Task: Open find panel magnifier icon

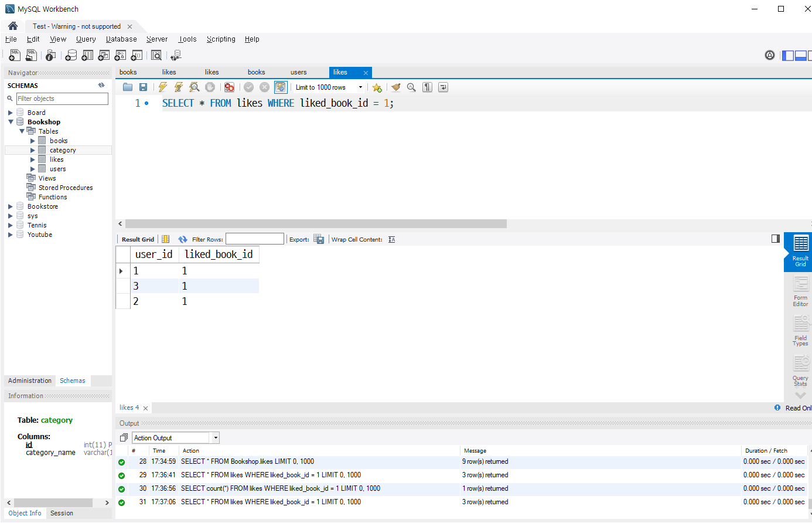Action: click(411, 87)
